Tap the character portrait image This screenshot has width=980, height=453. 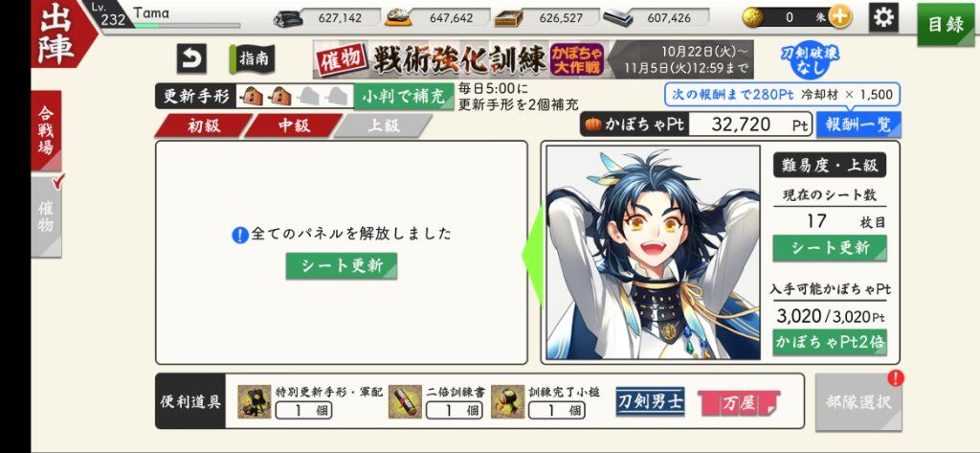(x=653, y=252)
